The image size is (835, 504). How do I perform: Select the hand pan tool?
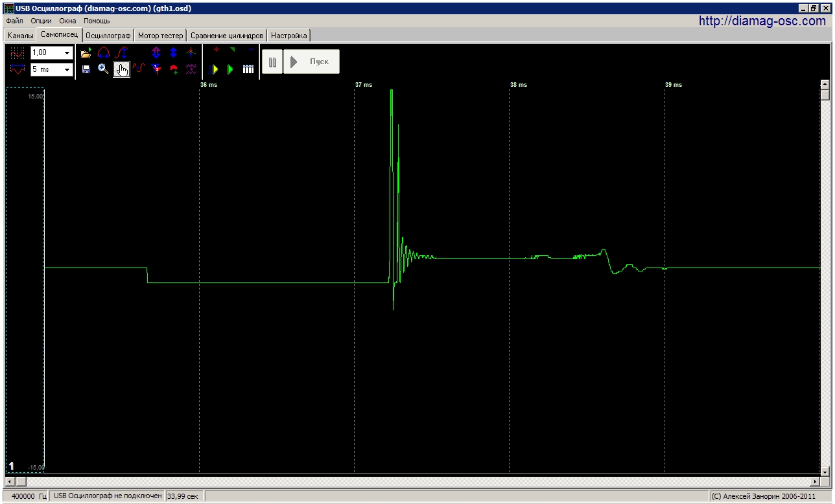click(121, 69)
